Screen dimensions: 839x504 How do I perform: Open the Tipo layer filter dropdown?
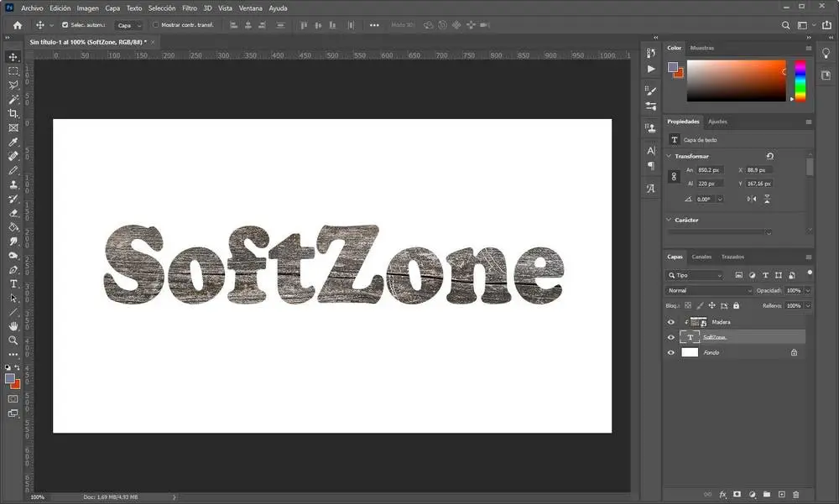tap(695, 275)
